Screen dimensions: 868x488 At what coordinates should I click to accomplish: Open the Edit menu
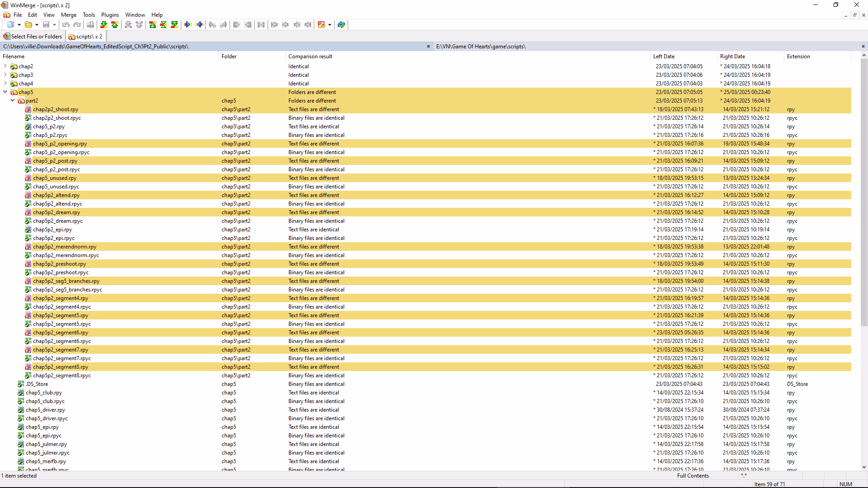pyautogui.click(x=33, y=15)
